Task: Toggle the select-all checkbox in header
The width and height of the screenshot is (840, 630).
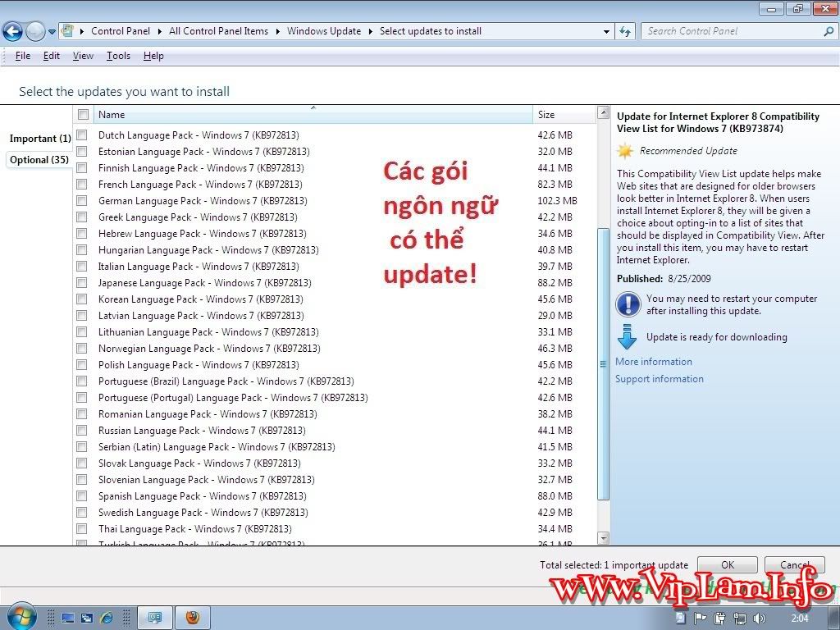Action: pyautogui.click(x=83, y=114)
